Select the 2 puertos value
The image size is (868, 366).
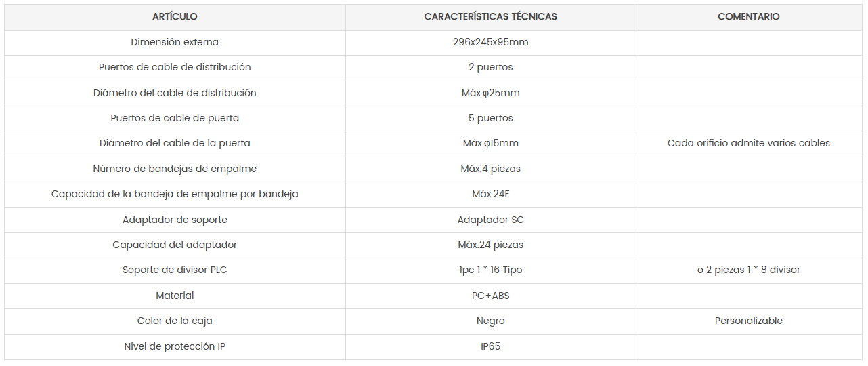click(x=491, y=67)
